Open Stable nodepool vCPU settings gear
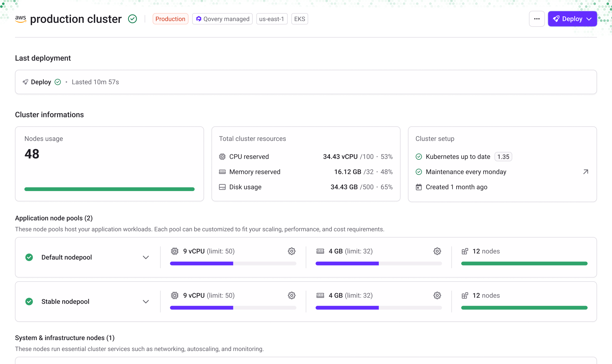Viewport: 612px width, 364px height. tap(292, 295)
